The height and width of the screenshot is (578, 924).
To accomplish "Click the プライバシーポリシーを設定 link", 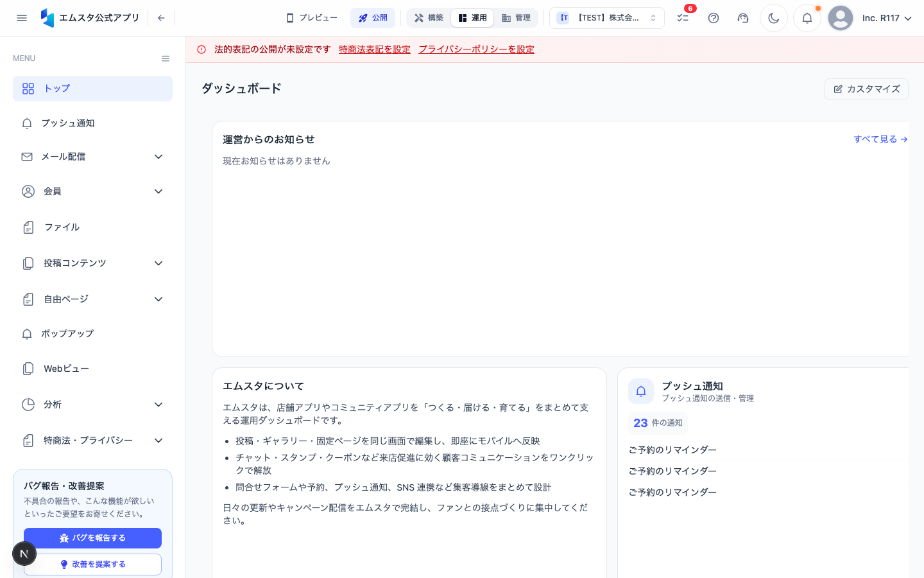I will pyautogui.click(x=476, y=49).
